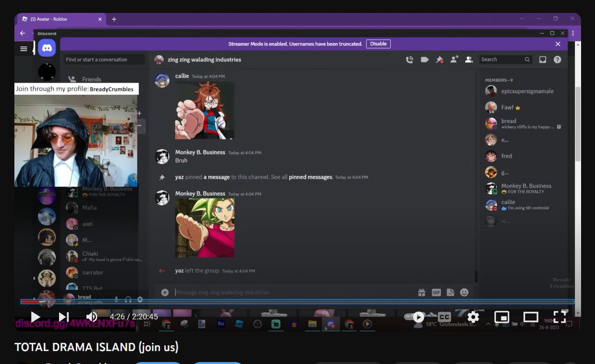Open the tab search dropdown chevron

522,19
